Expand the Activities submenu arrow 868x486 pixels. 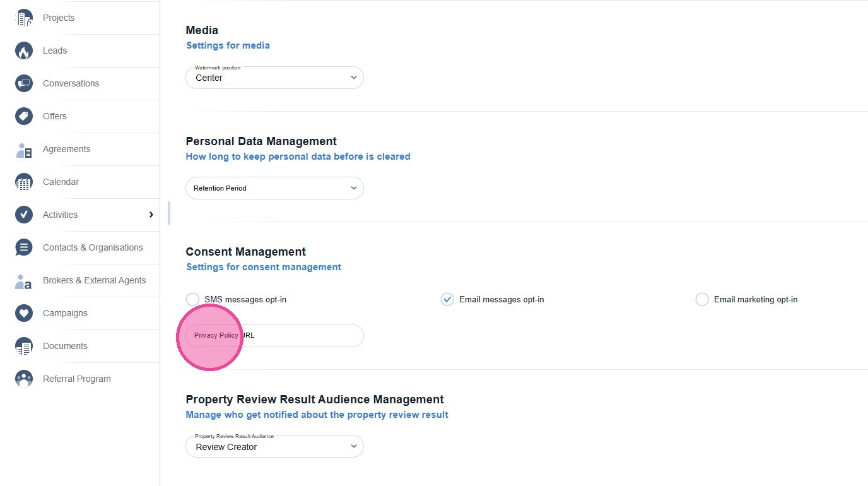[151, 215]
